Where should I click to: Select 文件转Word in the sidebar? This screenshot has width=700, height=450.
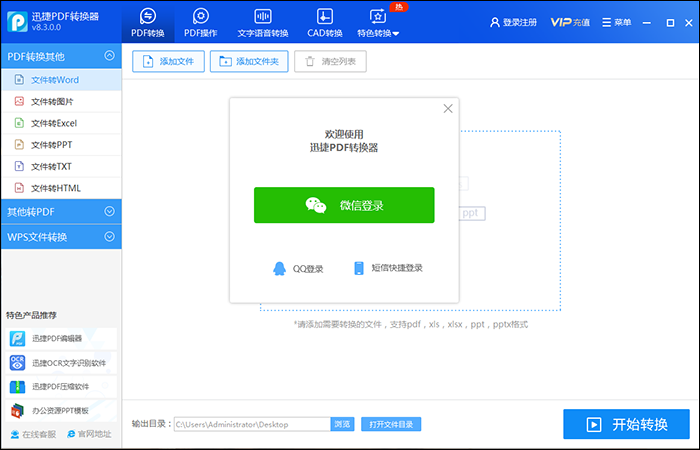[61, 80]
